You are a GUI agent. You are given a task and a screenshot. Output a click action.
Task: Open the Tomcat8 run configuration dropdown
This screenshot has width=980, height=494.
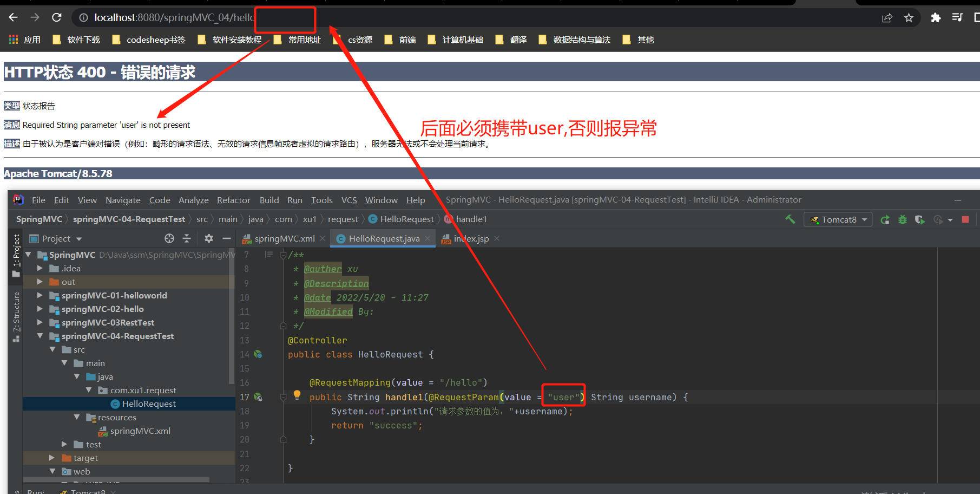click(x=838, y=219)
